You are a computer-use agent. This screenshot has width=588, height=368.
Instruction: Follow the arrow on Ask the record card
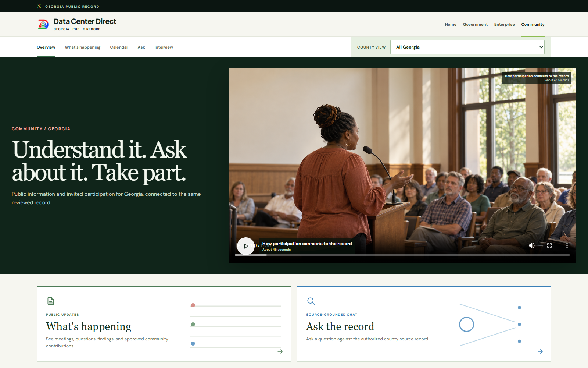click(540, 351)
